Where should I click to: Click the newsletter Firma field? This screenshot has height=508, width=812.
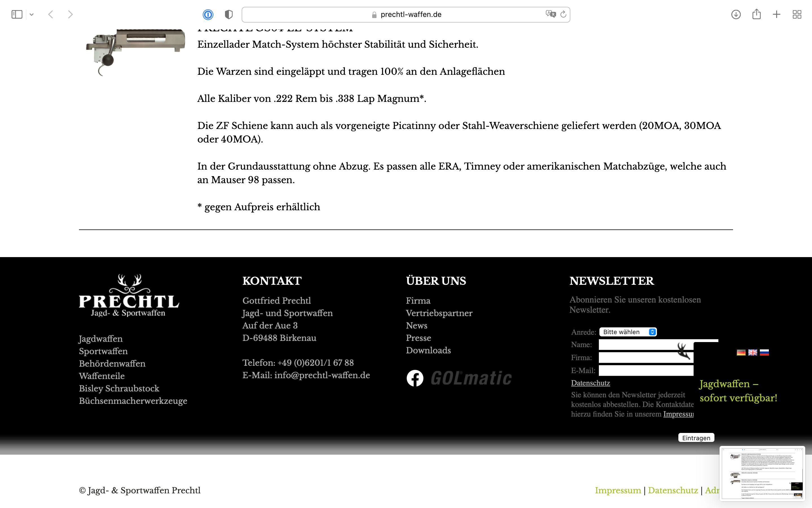click(x=646, y=358)
